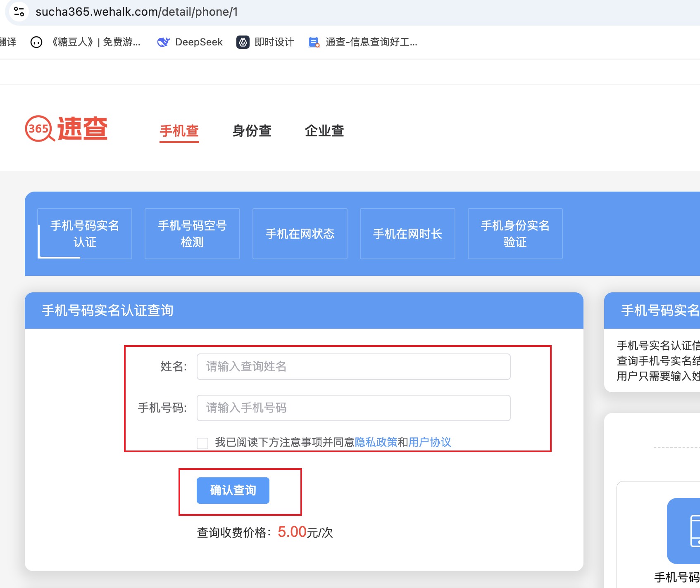Open the 通查 bookmark icon

(x=314, y=42)
